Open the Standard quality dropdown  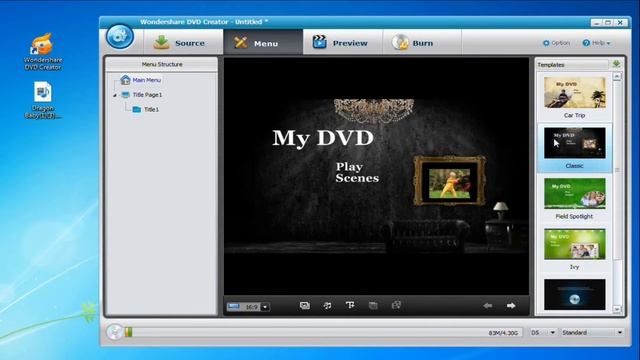coord(593,333)
